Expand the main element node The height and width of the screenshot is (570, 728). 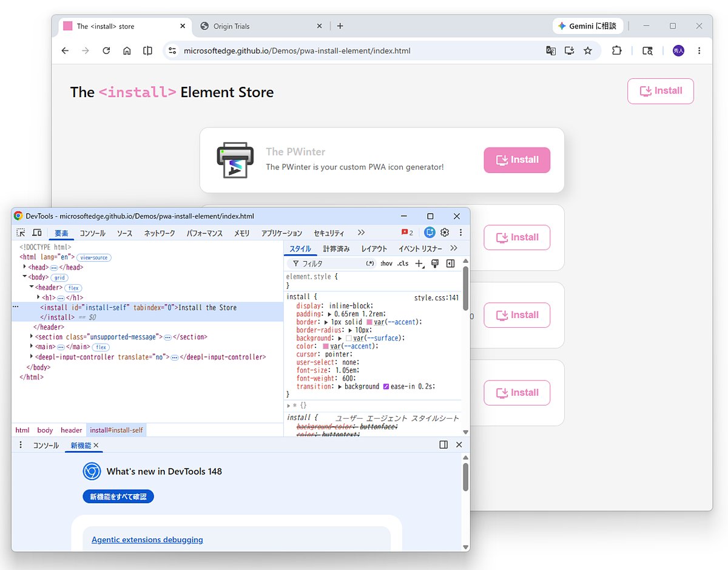coord(32,347)
